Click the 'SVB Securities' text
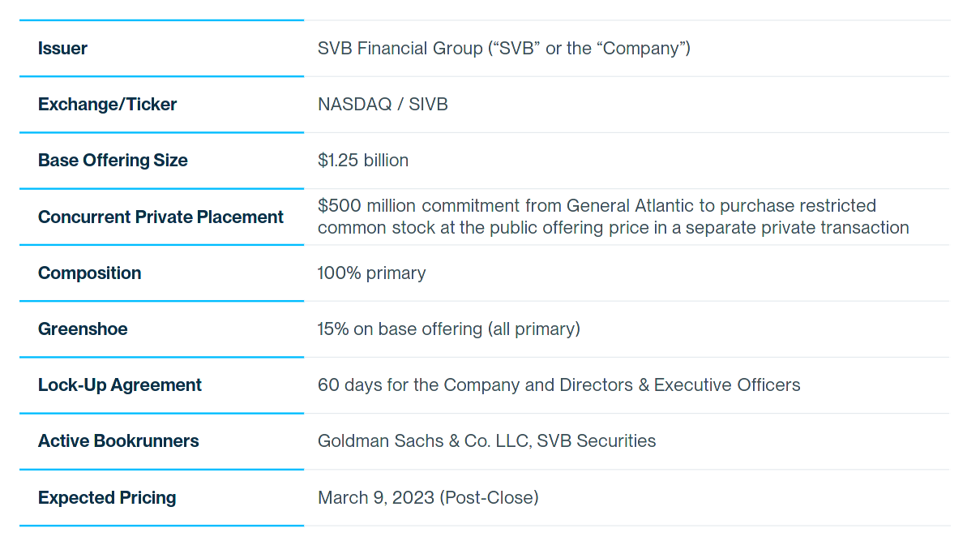 pos(597,441)
